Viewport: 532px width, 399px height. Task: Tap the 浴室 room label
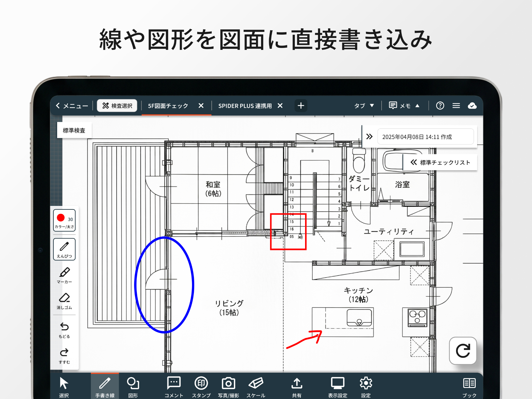[x=402, y=185]
